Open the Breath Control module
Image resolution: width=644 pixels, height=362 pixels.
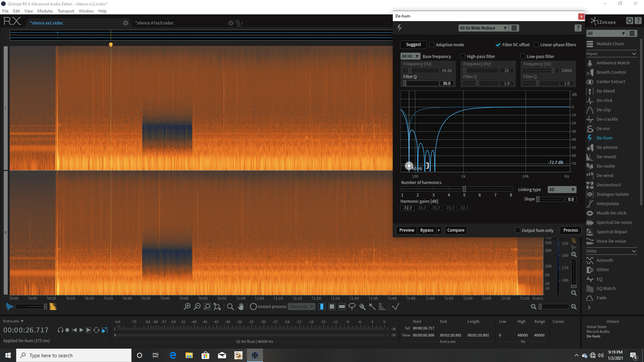(607, 72)
